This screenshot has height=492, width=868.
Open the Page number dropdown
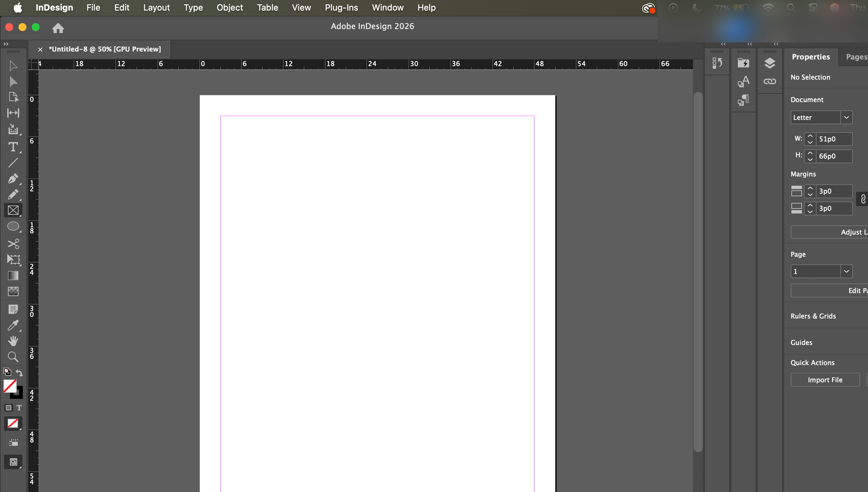click(x=846, y=271)
